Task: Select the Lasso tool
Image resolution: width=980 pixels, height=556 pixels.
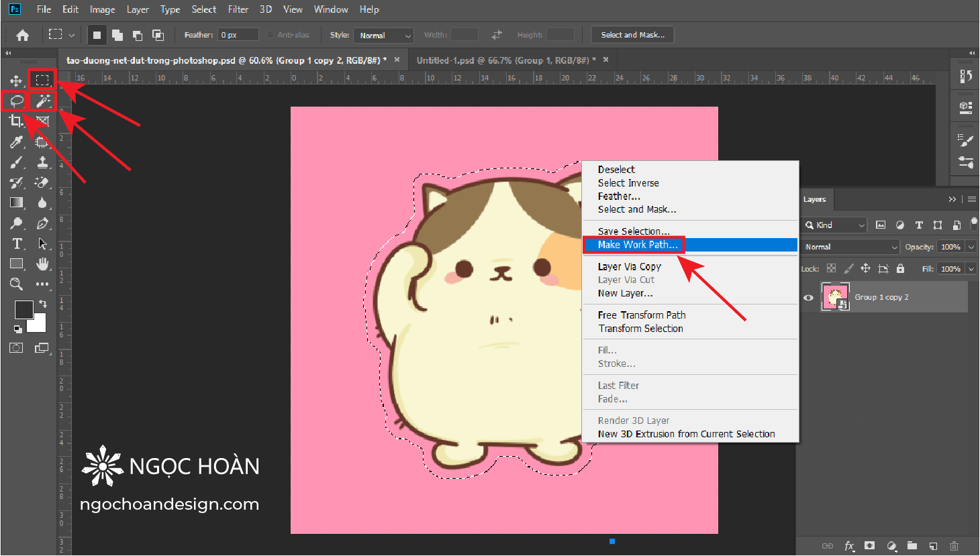Action: tap(15, 101)
